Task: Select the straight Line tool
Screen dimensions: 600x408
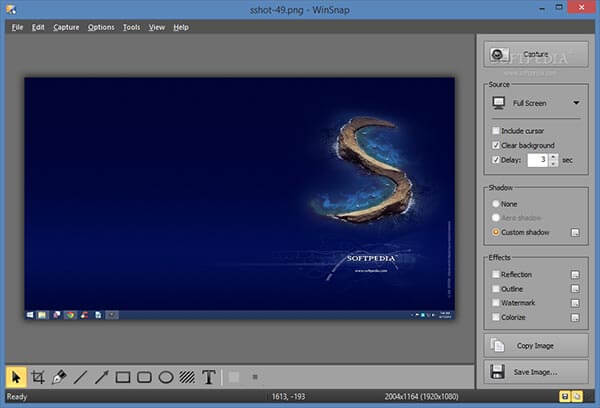Action: pos(80,377)
